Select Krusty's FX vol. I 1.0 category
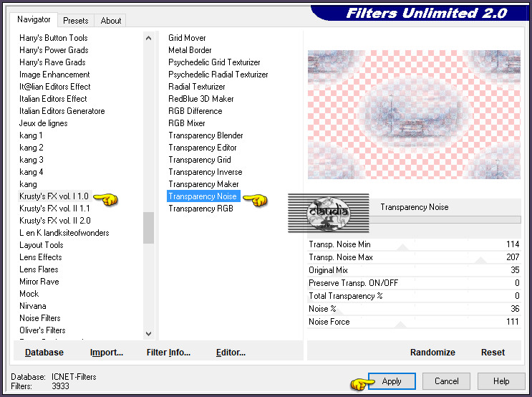The image size is (532, 397). 54,196
